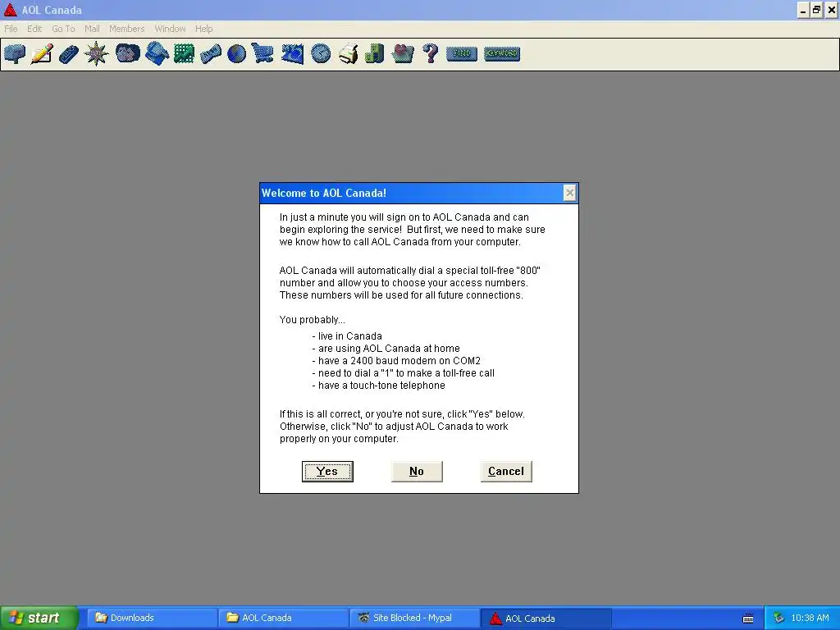Open People Connection faces icon

click(127, 53)
